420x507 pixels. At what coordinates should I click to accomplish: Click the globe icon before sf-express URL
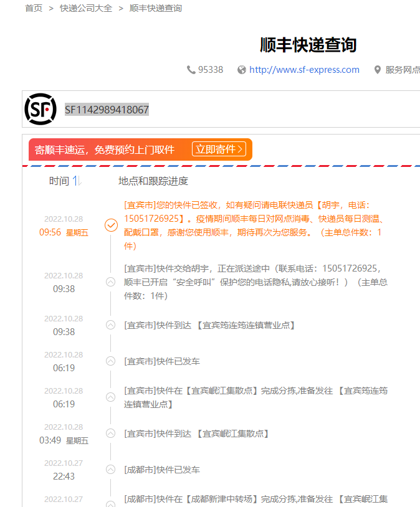coord(242,70)
